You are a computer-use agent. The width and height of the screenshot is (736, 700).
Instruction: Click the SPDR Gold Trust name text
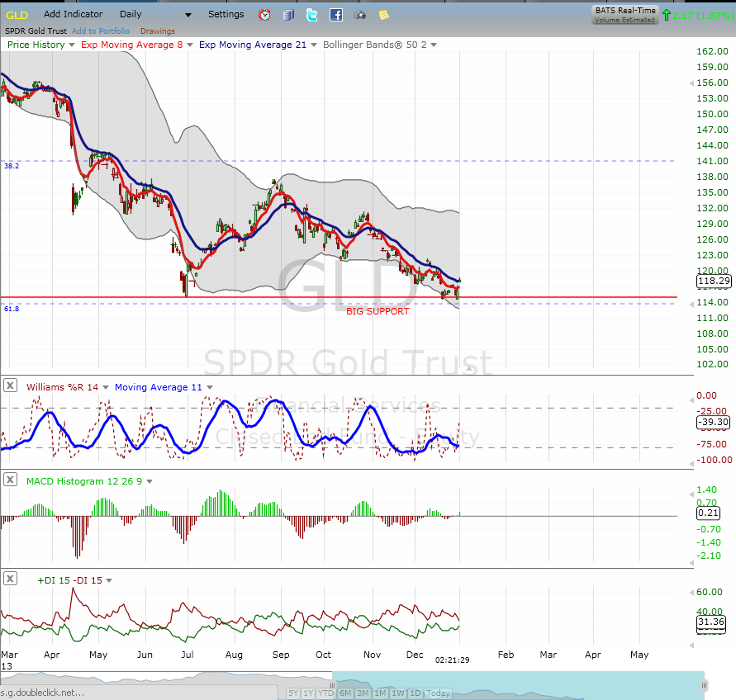[36, 31]
